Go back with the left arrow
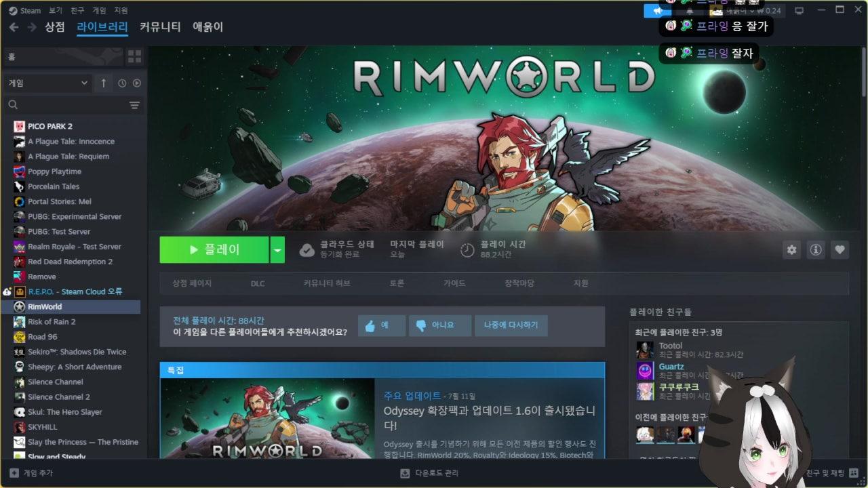 coord(14,27)
